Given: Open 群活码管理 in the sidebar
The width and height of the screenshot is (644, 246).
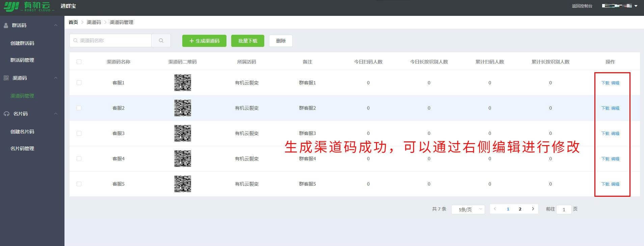Looking at the screenshot, I should click(22, 60).
